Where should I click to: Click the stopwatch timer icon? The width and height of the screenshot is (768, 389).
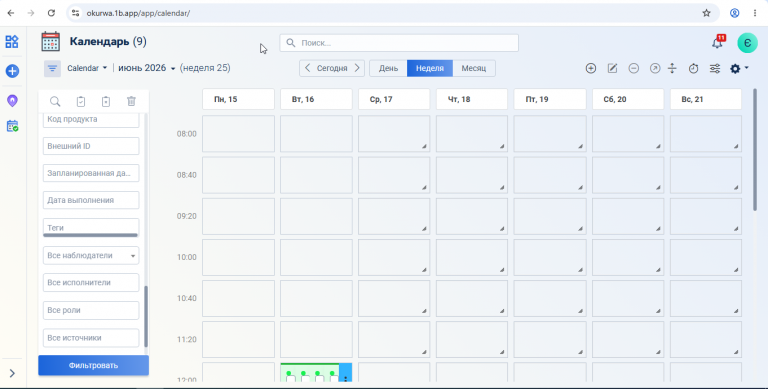(693, 69)
